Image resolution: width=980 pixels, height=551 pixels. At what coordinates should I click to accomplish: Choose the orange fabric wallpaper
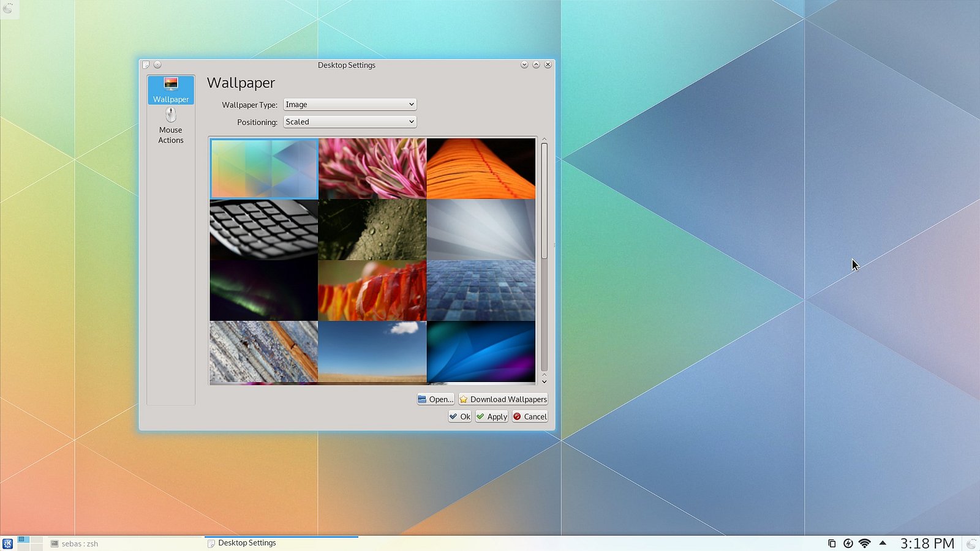click(481, 168)
